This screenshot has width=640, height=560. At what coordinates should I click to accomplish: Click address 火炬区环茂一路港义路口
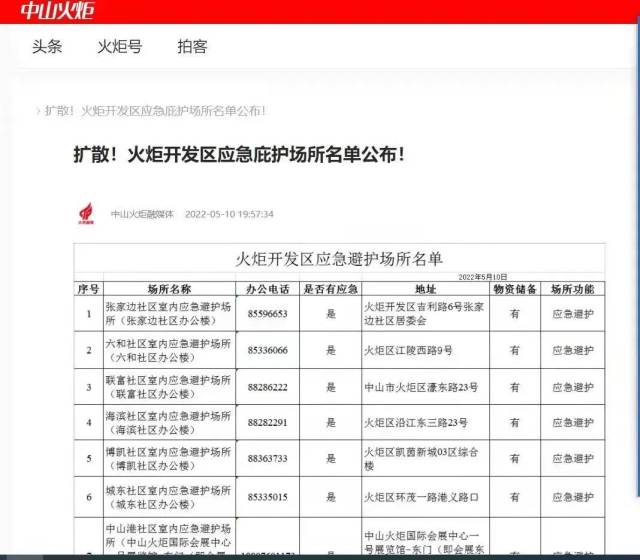pyautogui.click(x=421, y=497)
